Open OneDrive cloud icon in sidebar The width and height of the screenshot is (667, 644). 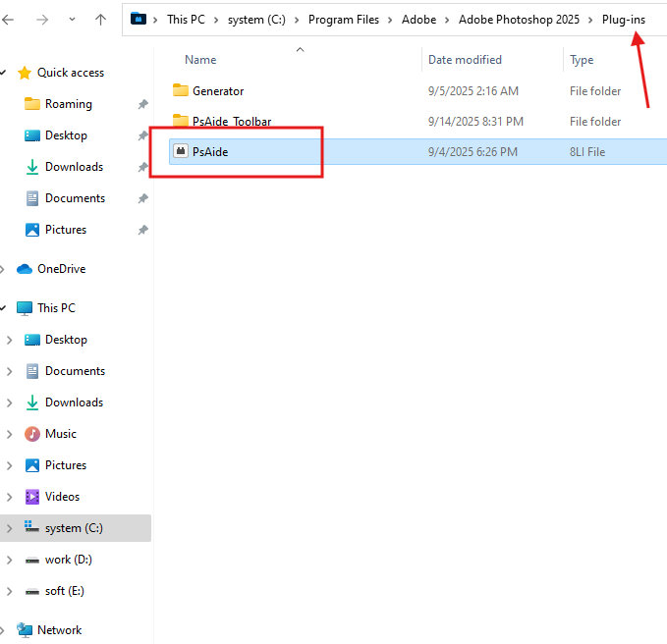click(x=25, y=269)
